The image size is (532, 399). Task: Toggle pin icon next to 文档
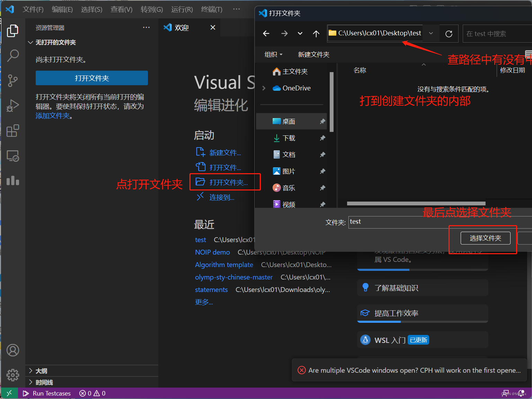(322, 154)
